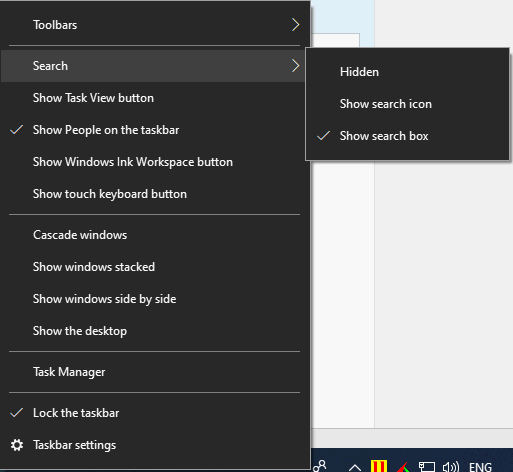Expand the Toolbars submenu arrow
This screenshot has height=472, width=513.
coord(295,25)
